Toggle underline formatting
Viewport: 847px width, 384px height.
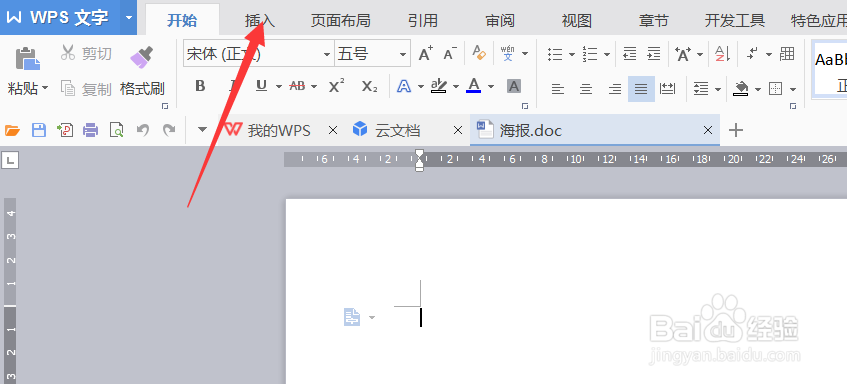tap(262, 86)
